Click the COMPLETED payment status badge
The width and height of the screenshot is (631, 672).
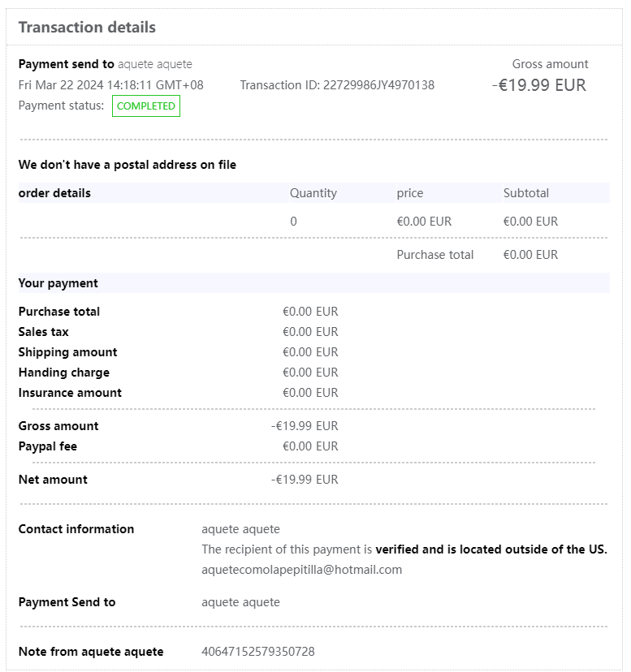coord(146,106)
